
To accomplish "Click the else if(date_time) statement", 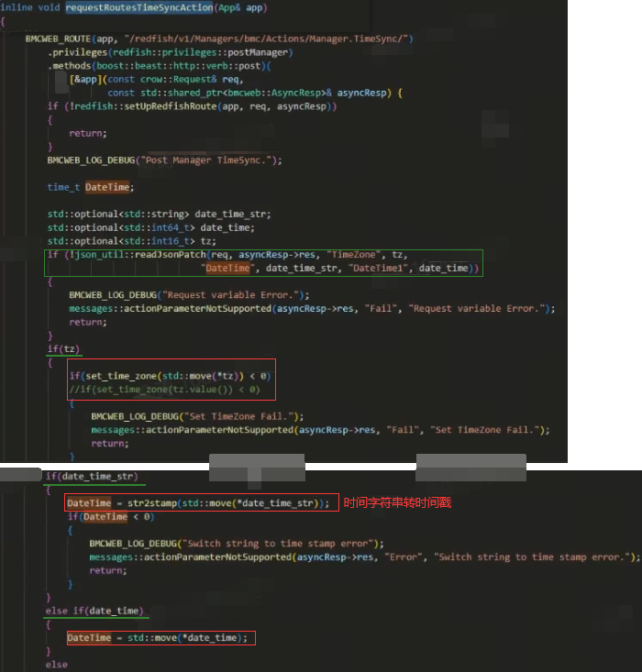I will click(94, 611).
